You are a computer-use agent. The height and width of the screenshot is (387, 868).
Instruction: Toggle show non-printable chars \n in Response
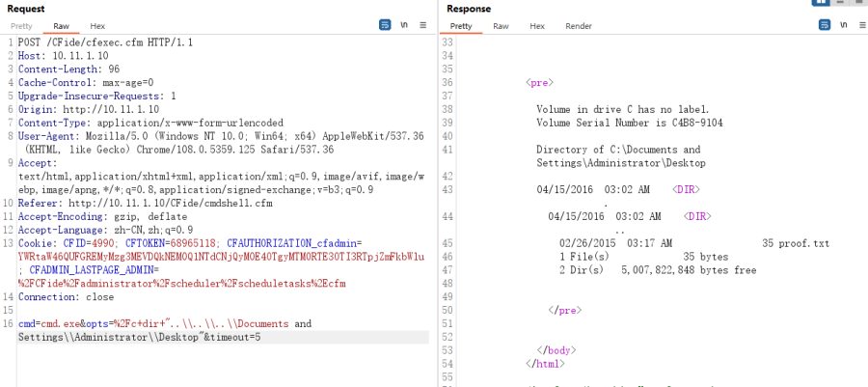coord(843,25)
